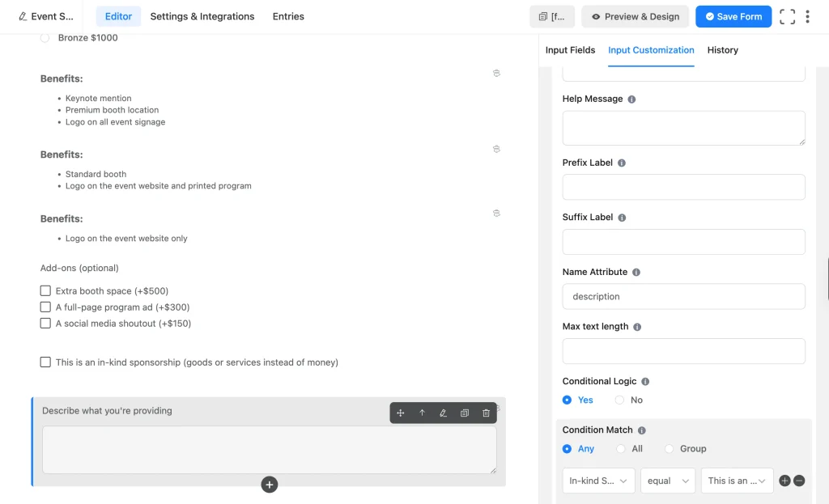Click the Suffix Label input
The width and height of the screenshot is (829, 504).
pyautogui.click(x=683, y=242)
